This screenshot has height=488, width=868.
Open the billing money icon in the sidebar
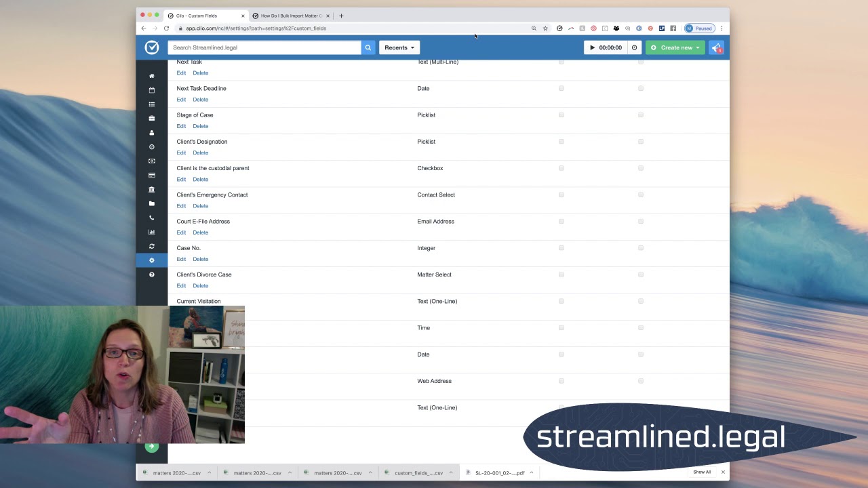[x=152, y=161]
